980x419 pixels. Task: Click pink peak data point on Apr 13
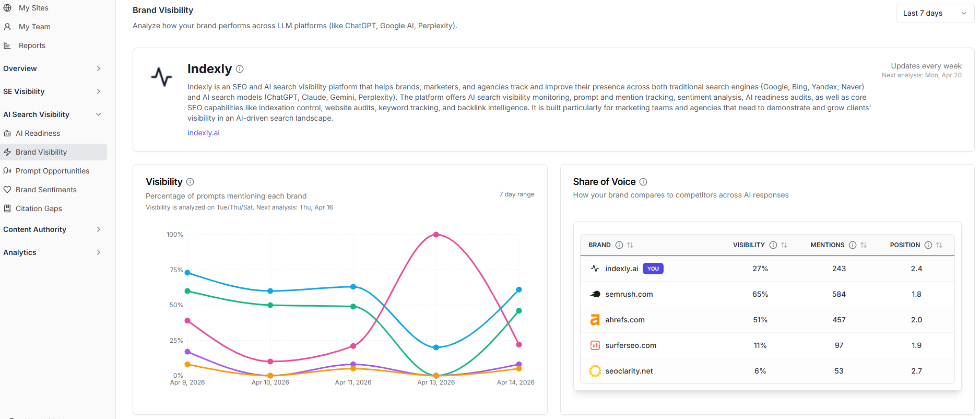tap(436, 235)
